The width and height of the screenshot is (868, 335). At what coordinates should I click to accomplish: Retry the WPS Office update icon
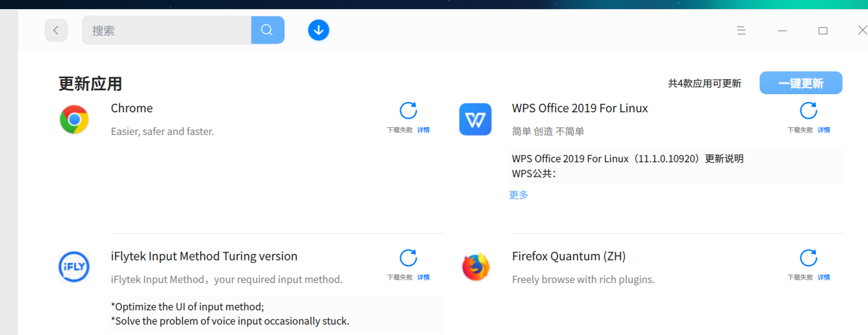pos(808,111)
